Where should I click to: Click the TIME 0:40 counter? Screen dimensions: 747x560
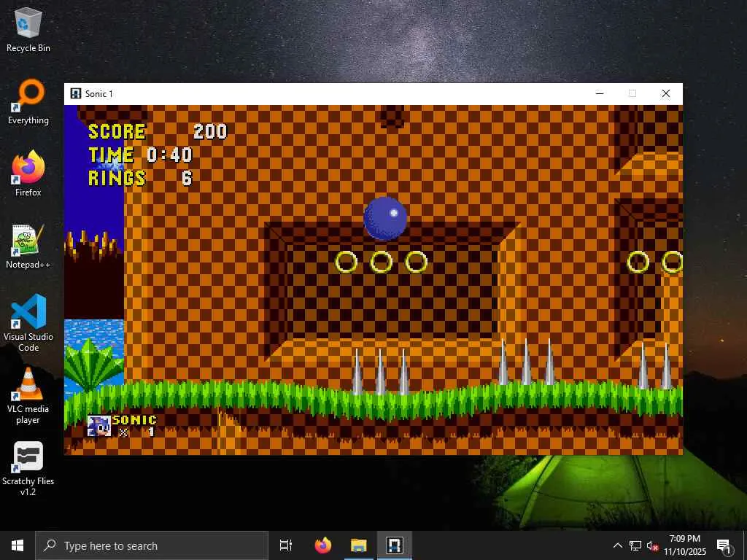pyautogui.click(x=141, y=155)
